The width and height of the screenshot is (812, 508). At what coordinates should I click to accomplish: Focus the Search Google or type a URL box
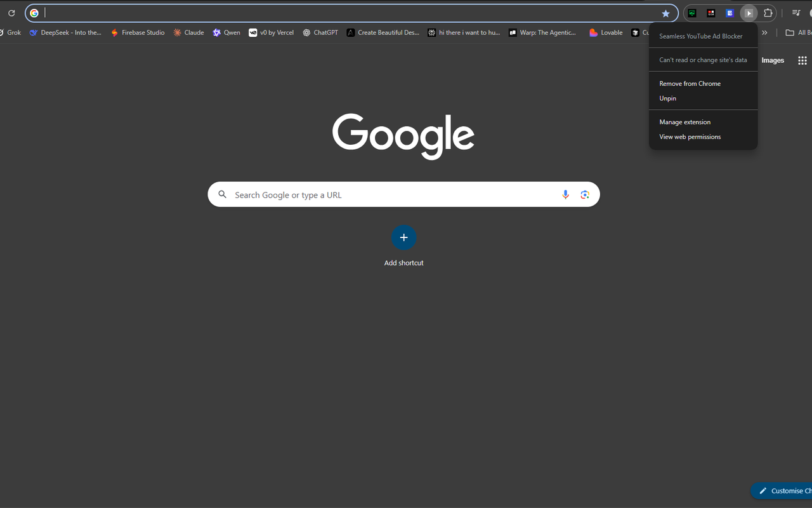(x=403, y=194)
